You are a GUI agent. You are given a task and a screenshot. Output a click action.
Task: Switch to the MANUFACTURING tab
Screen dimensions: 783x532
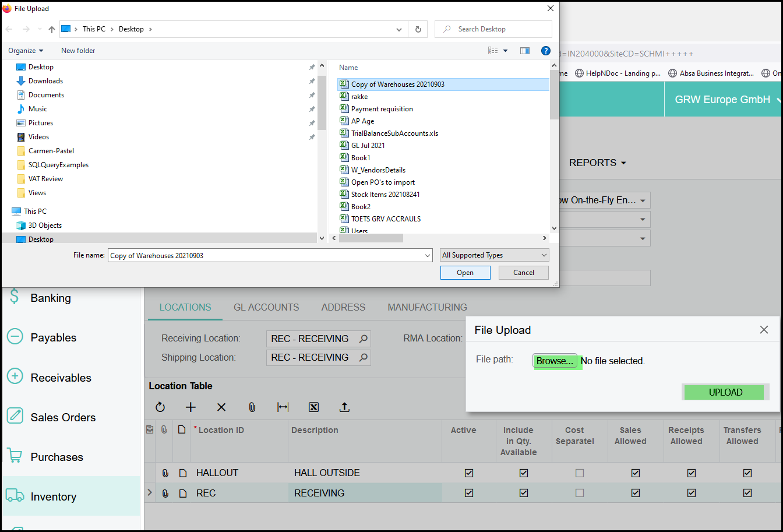(x=427, y=307)
